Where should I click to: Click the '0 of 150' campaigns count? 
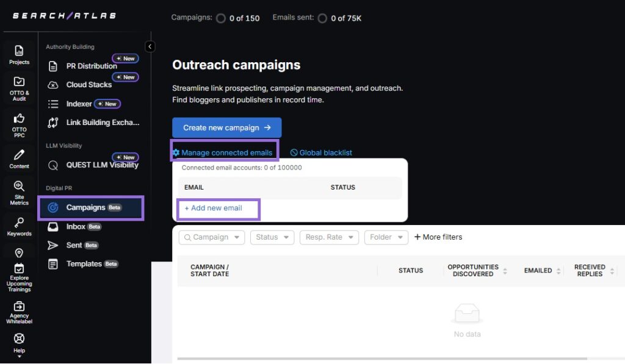(x=244, y=18)
